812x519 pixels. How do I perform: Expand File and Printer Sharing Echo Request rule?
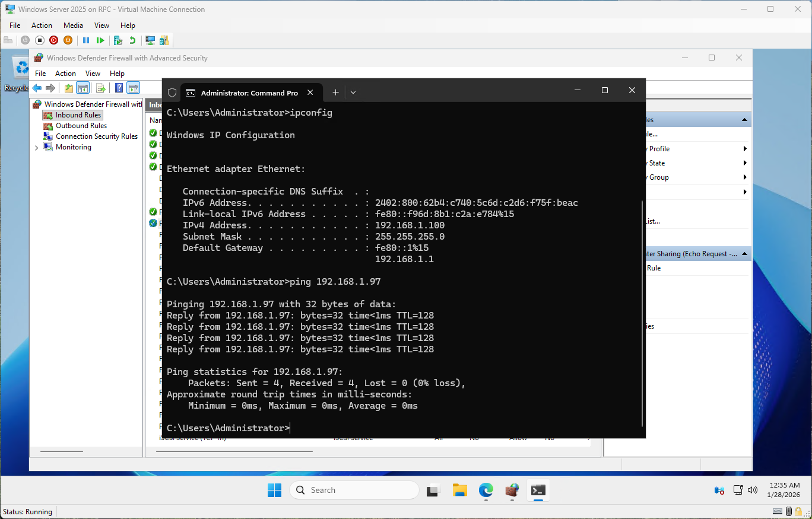(744, 253)
